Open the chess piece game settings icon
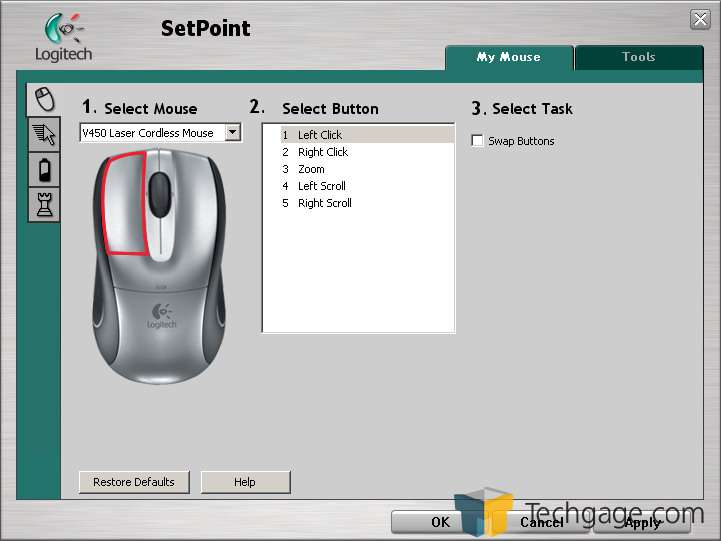 click(43, 204)
